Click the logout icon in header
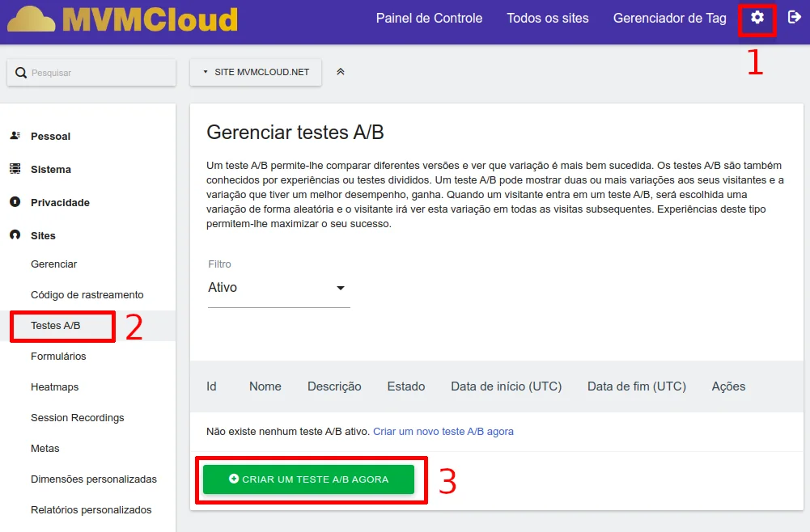The width and height of the screenshot is (810, 532). 795,17
